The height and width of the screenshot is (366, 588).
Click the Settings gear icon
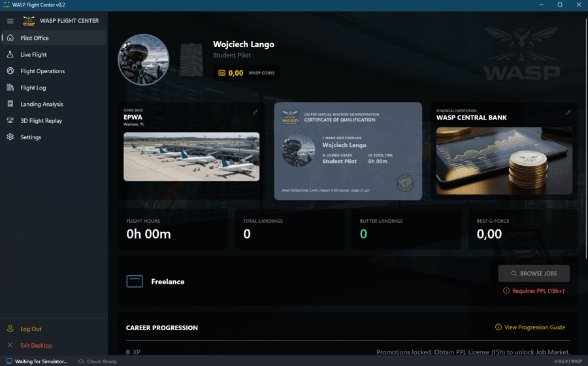click(10, 137)
